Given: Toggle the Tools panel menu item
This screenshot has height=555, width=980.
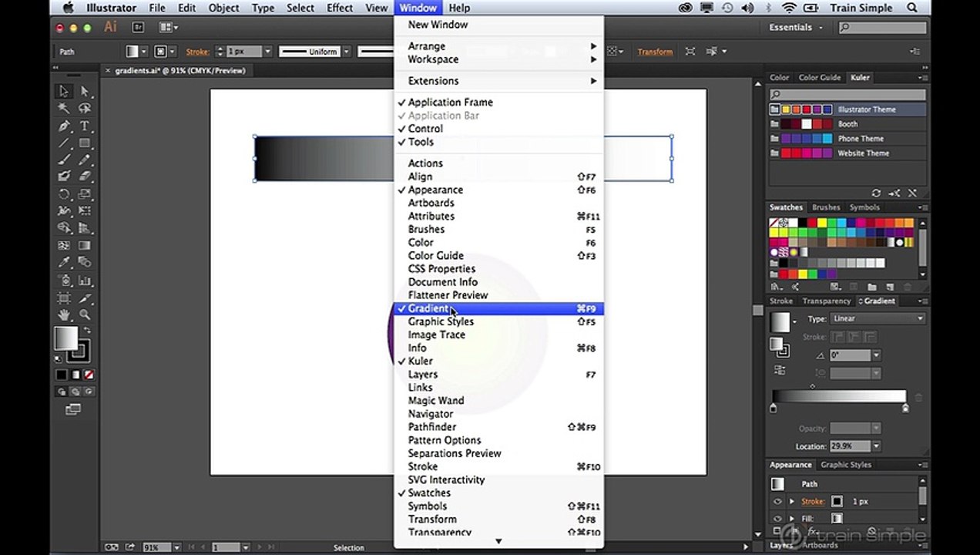Looking at the screenshot, I should click(x=498, y=142).
